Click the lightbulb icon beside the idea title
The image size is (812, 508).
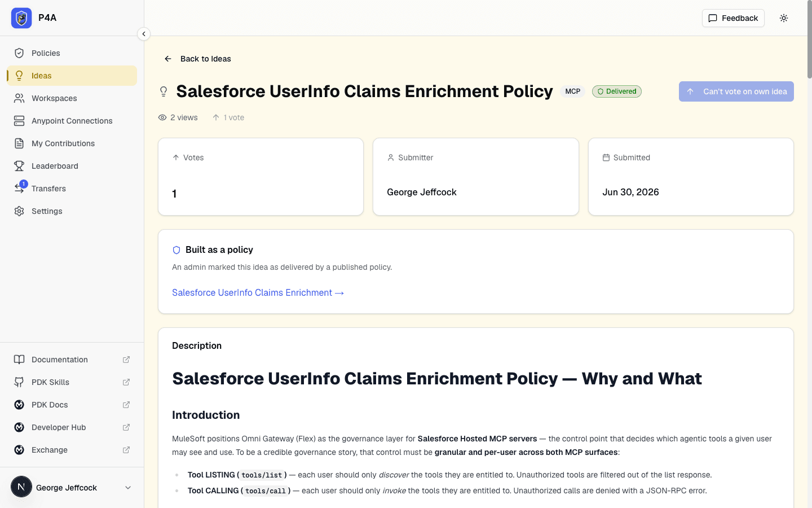pos(164,91)
